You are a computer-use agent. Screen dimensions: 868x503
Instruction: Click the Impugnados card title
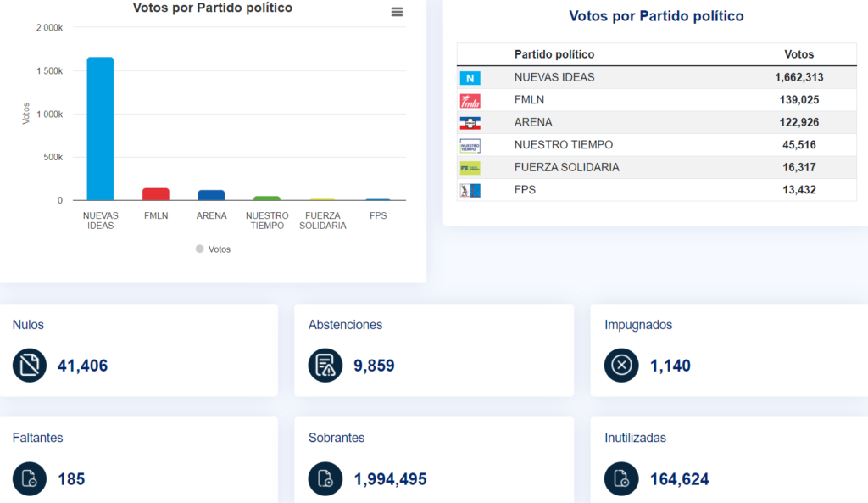[638, 325]
